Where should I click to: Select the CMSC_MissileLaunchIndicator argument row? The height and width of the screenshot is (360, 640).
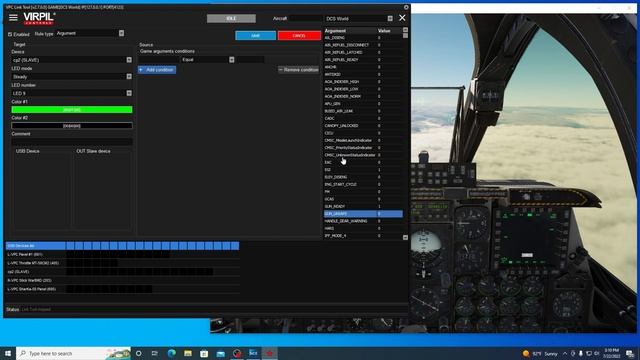[363, 140]
